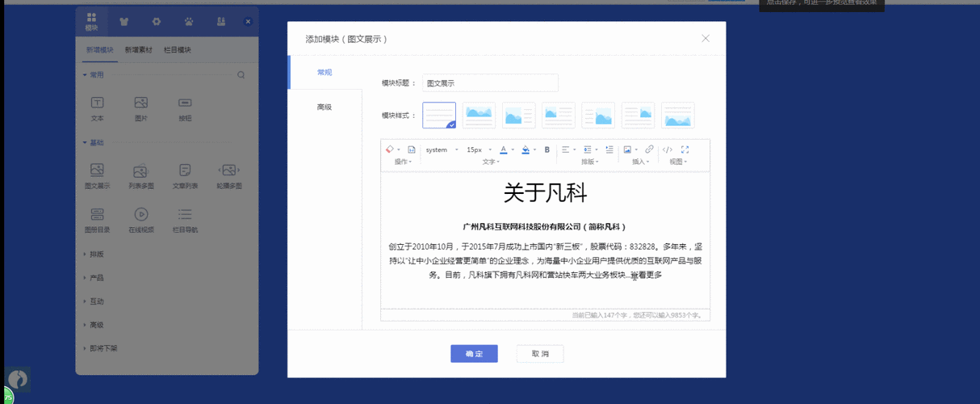
Task: Close the 添加模块 dialog
Action: pyautogui.click(x=706, y=38)
